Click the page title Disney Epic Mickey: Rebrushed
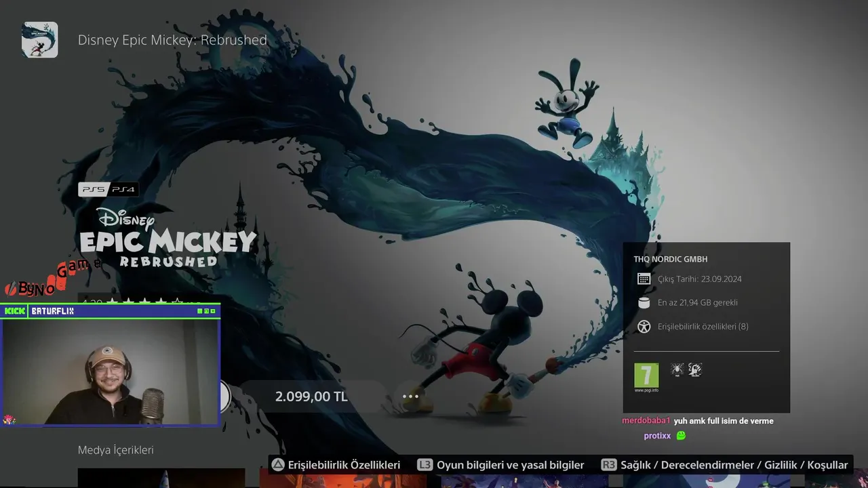Image resolution: width=868 pixels, height=488 pixels. point(172,40)
